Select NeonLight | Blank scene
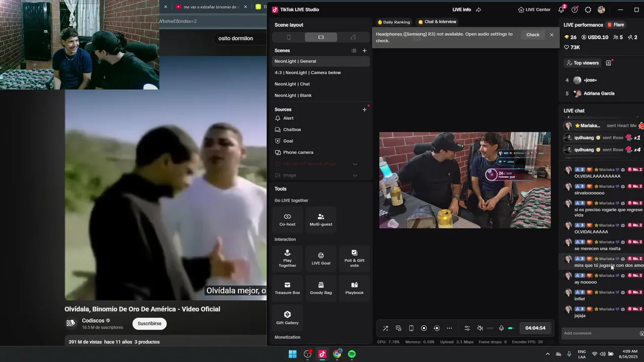The image size is (644, 362). click(321, 96)
